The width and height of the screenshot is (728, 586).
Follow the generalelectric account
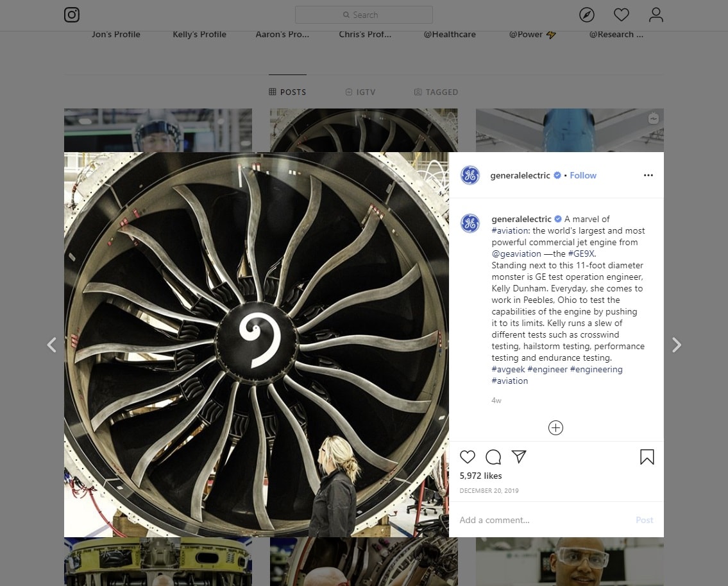[x=582, y=175]
